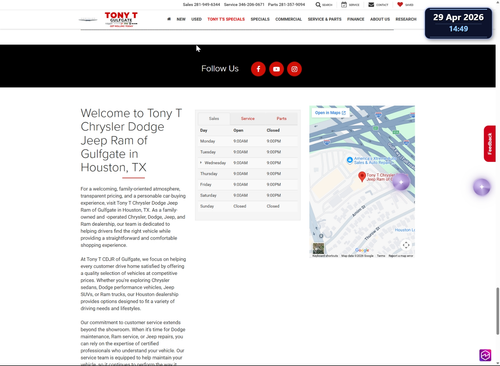
Task: Click the purple widget icon bottom-right
Action: (x=485, y=355)
